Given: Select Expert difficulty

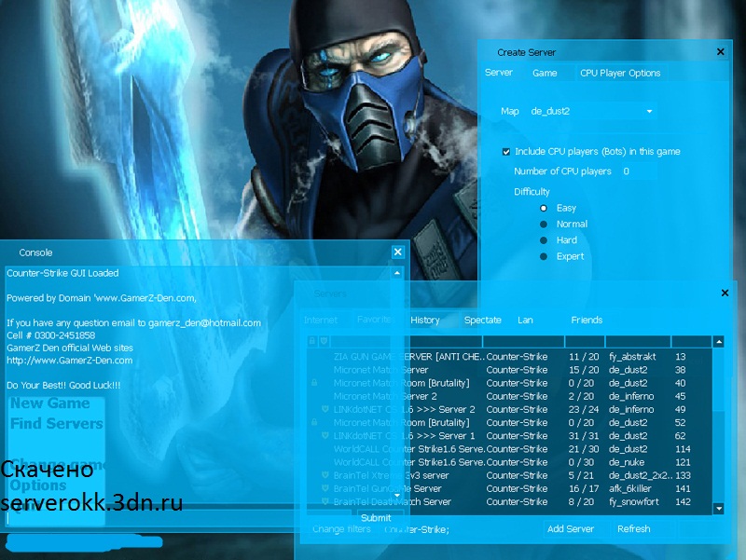Looking at the screenshot, I should click(x=544, y=256).
